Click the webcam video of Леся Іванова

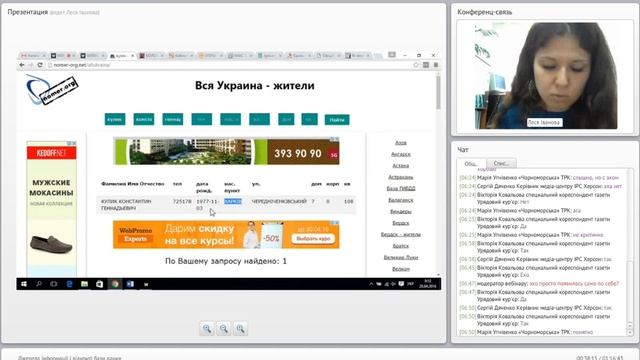coord(546,76)
